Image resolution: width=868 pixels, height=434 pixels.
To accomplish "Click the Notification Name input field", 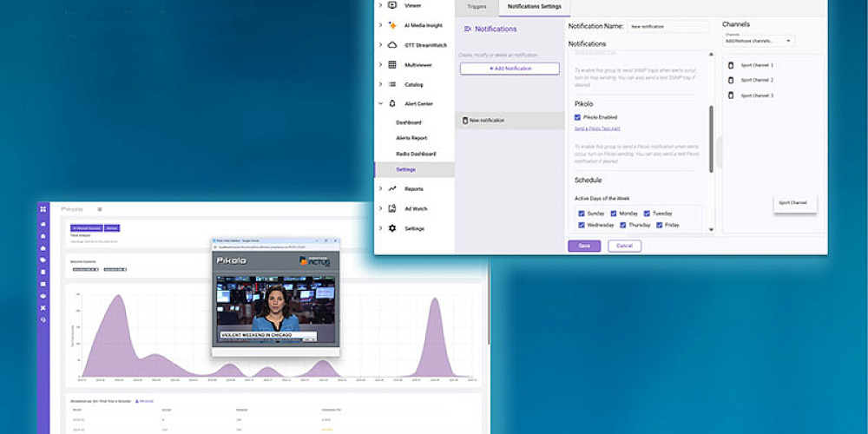I will [x=668, y=27].
